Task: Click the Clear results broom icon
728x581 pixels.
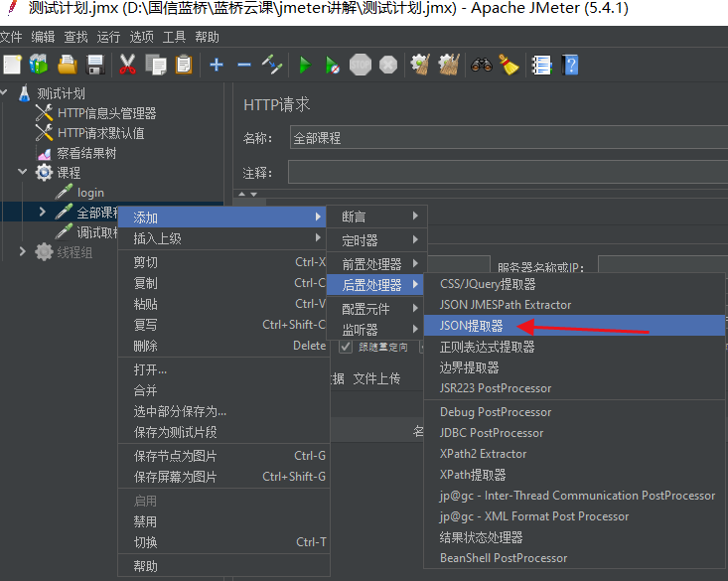Action: tap(420, 65)
